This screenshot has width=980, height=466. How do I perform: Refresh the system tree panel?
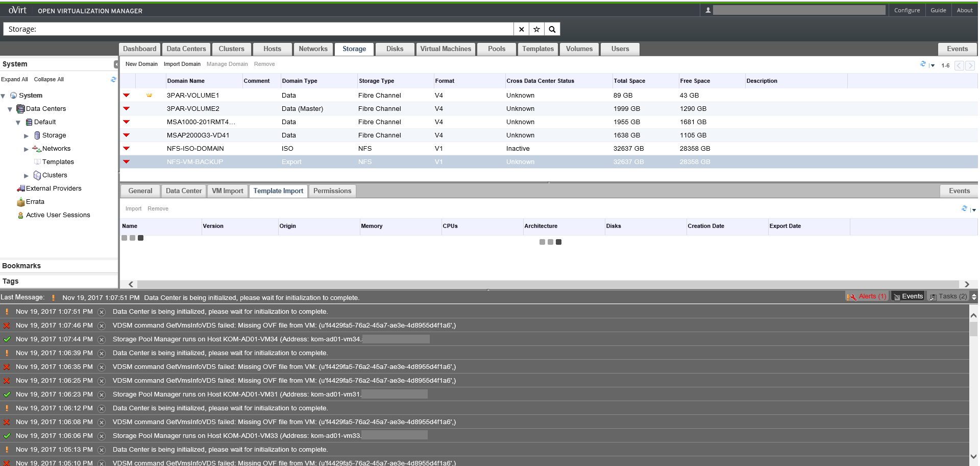(x=113, y=79)
